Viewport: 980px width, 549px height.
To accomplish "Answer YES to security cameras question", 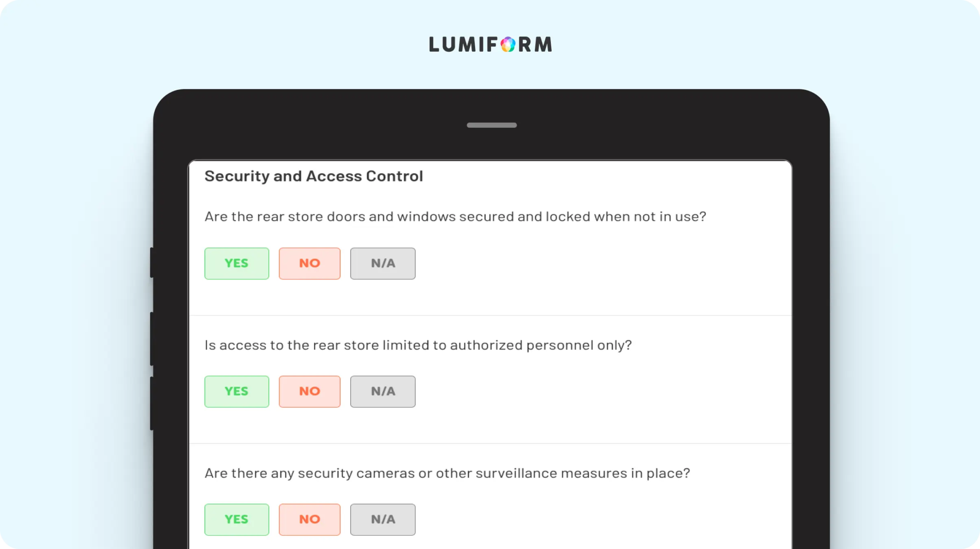I will (x=236, y=519).
